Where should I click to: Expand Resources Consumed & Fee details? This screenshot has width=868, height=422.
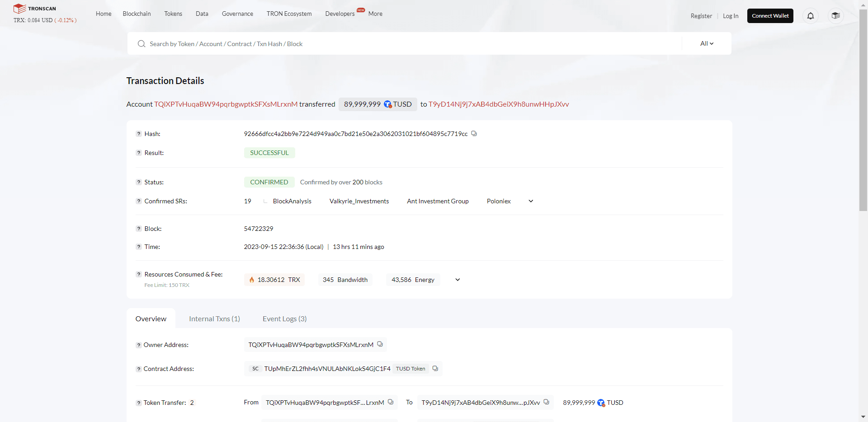(458, 280)
